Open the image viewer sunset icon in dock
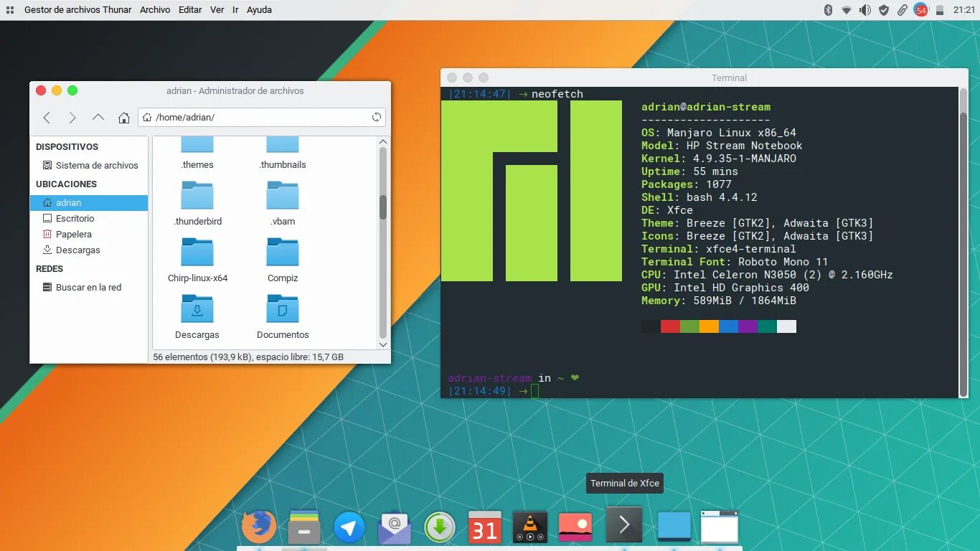The image size is (980, 551). click(x=575, y=529)
